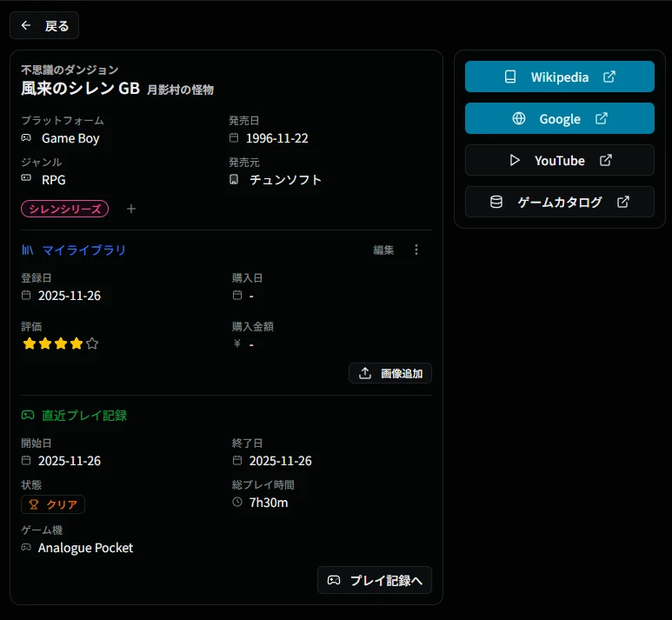Click the 不思議のダンジョン series label
This screenshot has width=672, height=620.
pyautogui.click(x=70, y=70)
